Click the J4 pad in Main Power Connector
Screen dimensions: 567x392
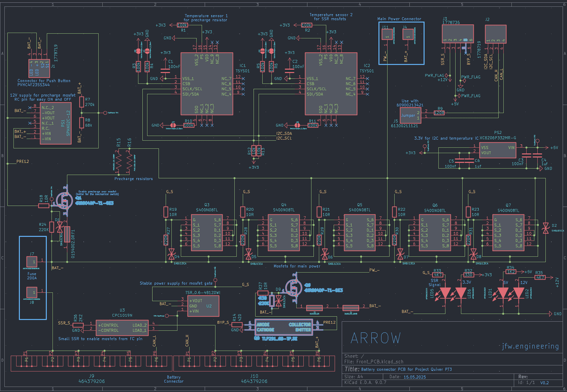coord(408,34)
